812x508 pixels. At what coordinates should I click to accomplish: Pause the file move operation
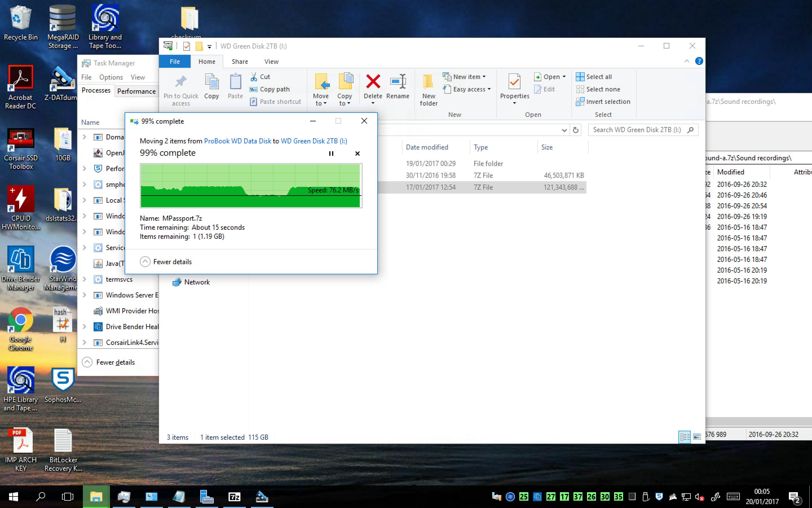[331, 154]
